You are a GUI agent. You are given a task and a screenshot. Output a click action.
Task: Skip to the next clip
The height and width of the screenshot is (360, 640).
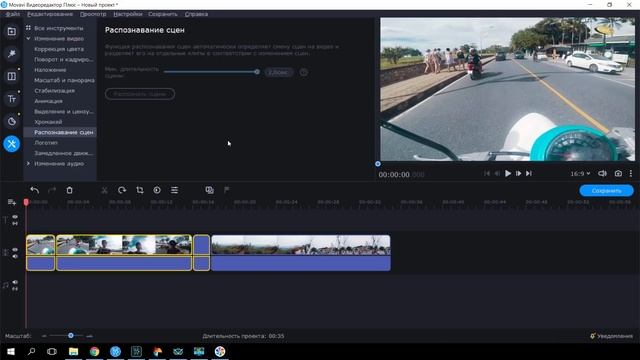click(x=529, y=173)
